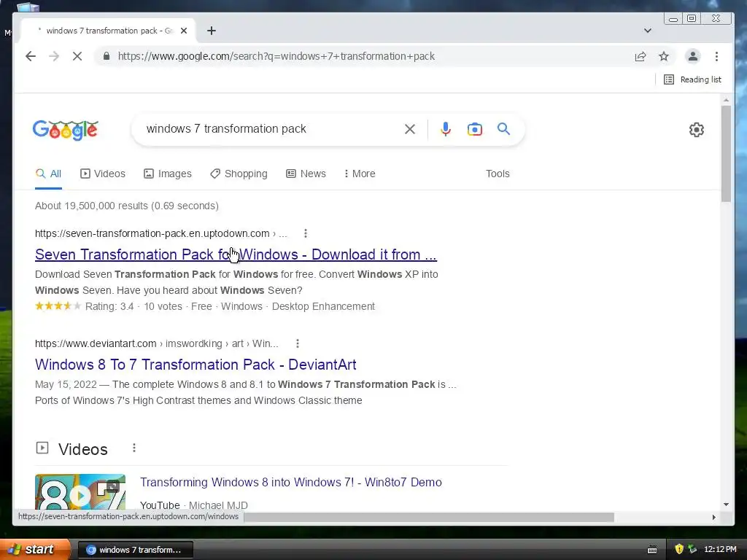Bookmark this page with the star

click(x=664, y=56)
